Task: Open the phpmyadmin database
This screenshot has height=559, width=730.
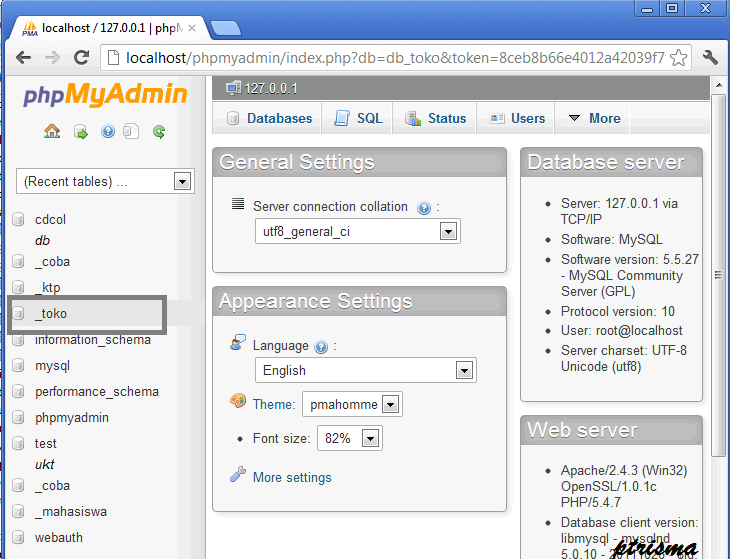Action: pos(72,418)
